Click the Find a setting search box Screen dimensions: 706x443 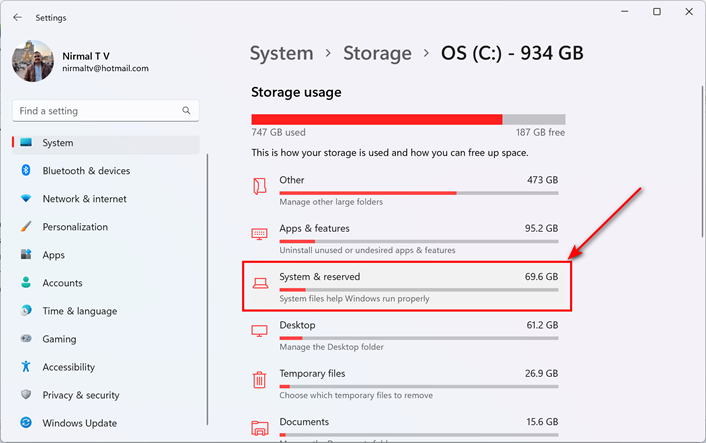click(106, 111)
